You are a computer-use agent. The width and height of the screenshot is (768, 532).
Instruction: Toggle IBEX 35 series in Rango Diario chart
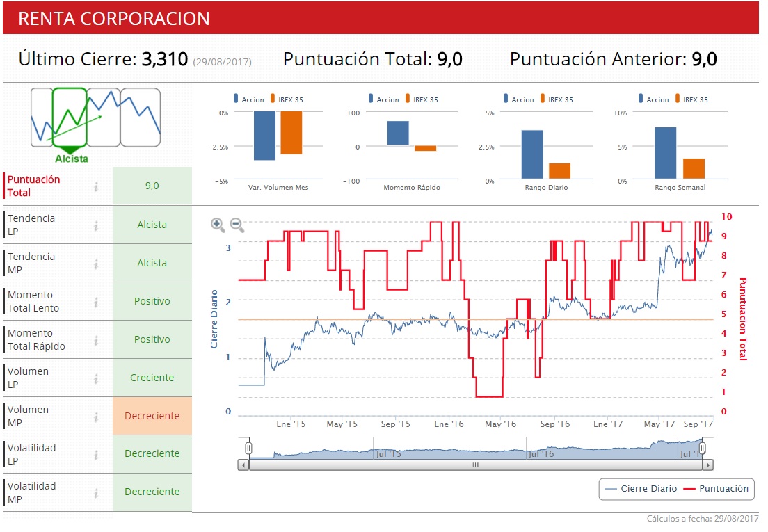[x=557, y=99]
